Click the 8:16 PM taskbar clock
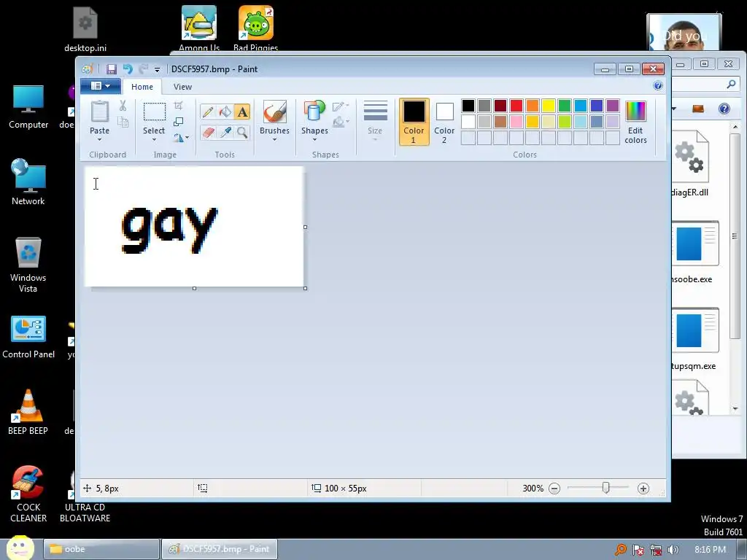This screenshot has width=747, height=560. click(x=710, y=550)
